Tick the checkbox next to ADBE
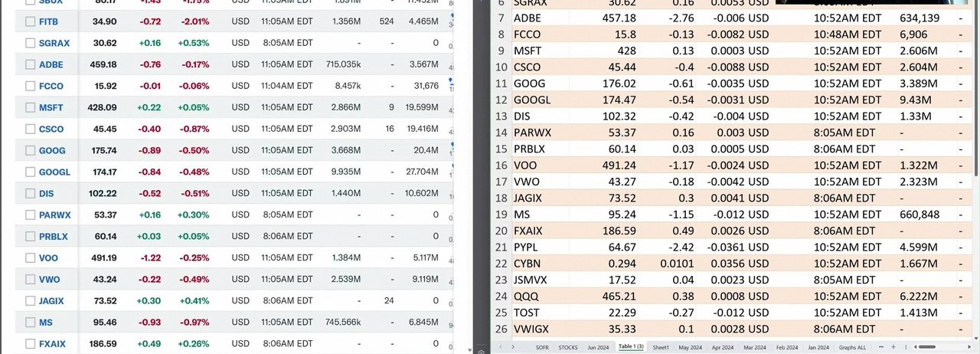Viewport: 980px width, 354px height. point(31,65)
